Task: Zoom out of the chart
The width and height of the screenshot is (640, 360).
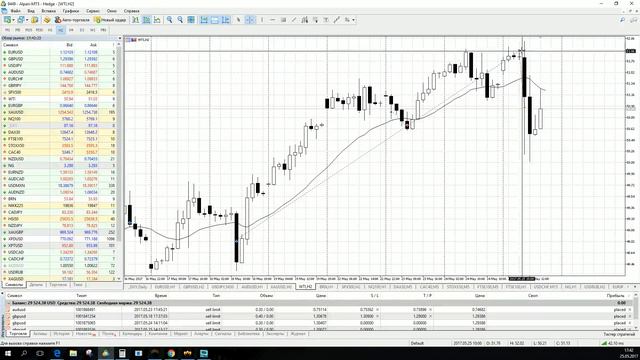Action: (x=180, y=20)
